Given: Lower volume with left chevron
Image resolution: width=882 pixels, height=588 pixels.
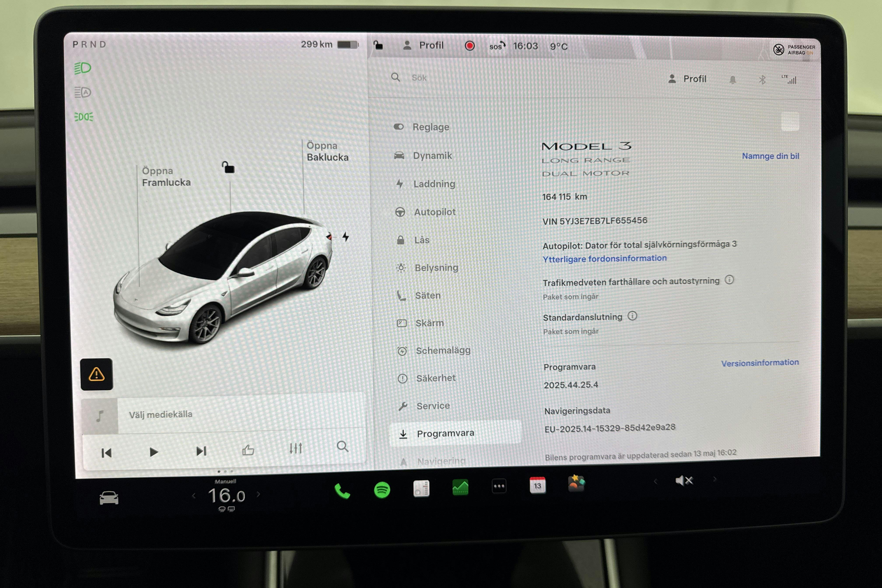Looking at the screenshot, I should pyautogui.click(x=655, y=481).
